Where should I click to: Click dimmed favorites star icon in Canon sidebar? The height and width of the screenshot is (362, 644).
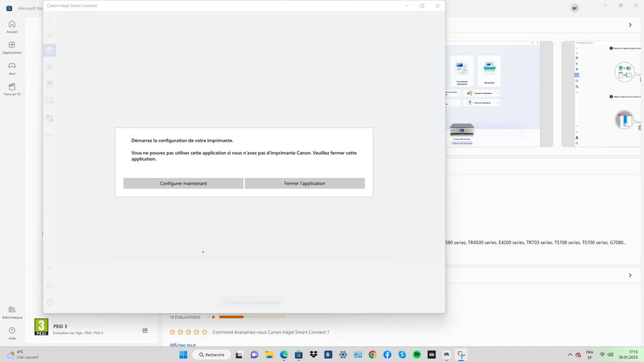point(50,67)
